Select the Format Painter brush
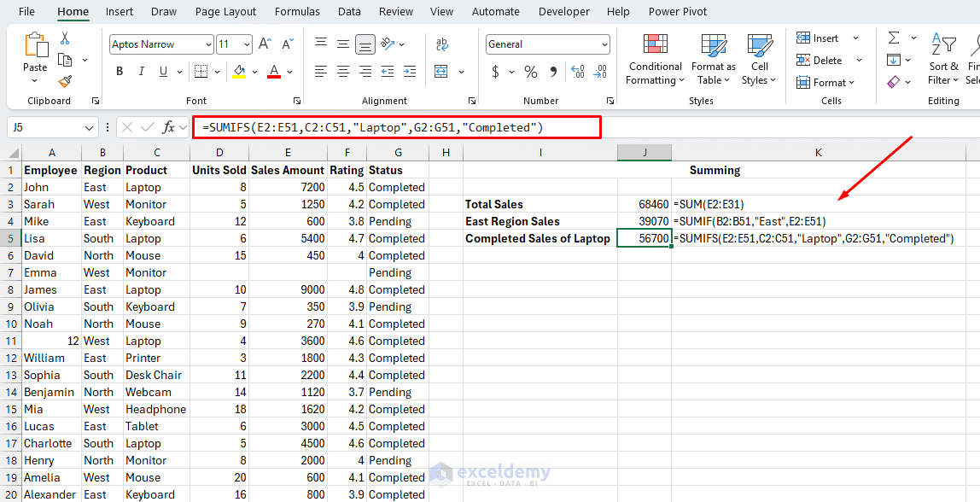This screenshot has width=980, height=502. (x=65, y=81)
